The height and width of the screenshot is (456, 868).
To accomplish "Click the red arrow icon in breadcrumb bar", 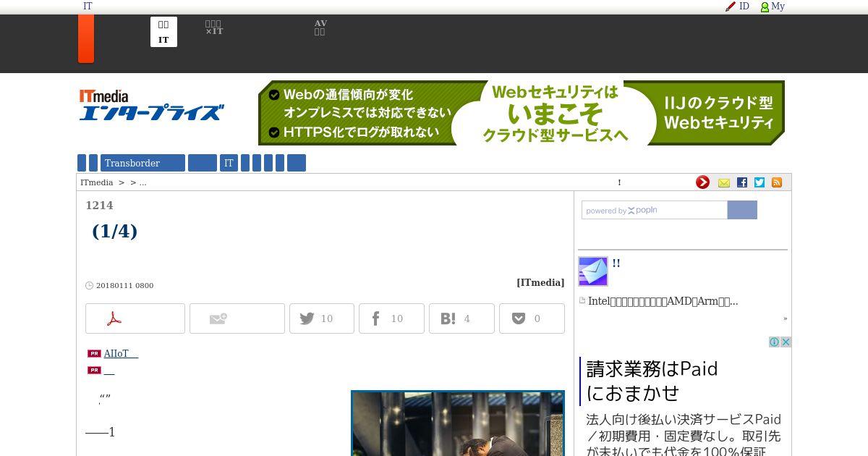I will 702,182.
